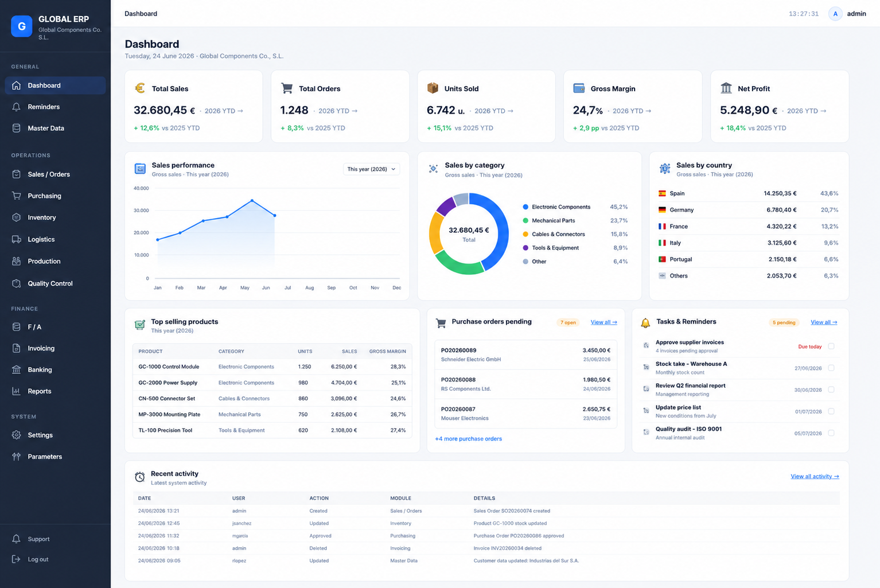
Task: Click the Master Data database icon
Action: (16, 128)
